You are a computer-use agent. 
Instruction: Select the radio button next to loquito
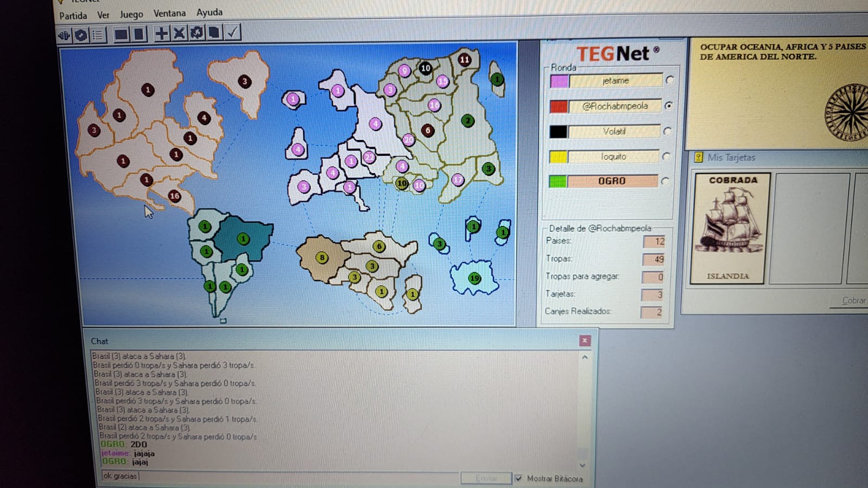tap(667, 156)
